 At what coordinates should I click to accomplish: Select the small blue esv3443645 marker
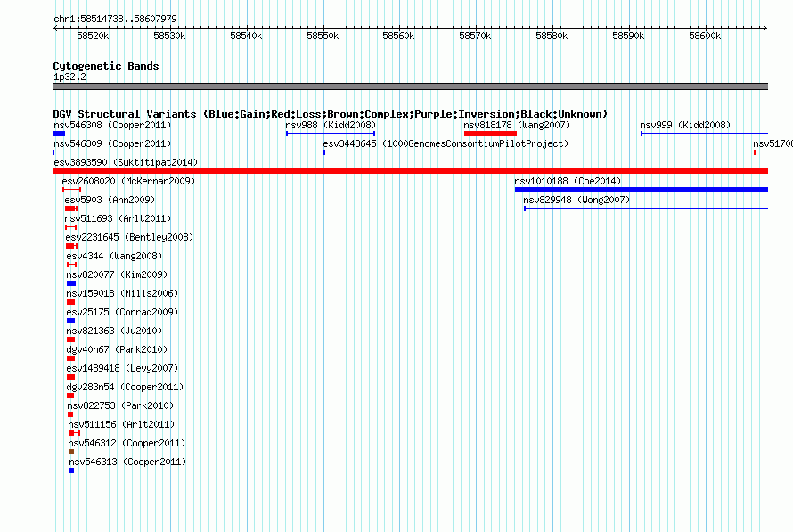coord(324,152)
